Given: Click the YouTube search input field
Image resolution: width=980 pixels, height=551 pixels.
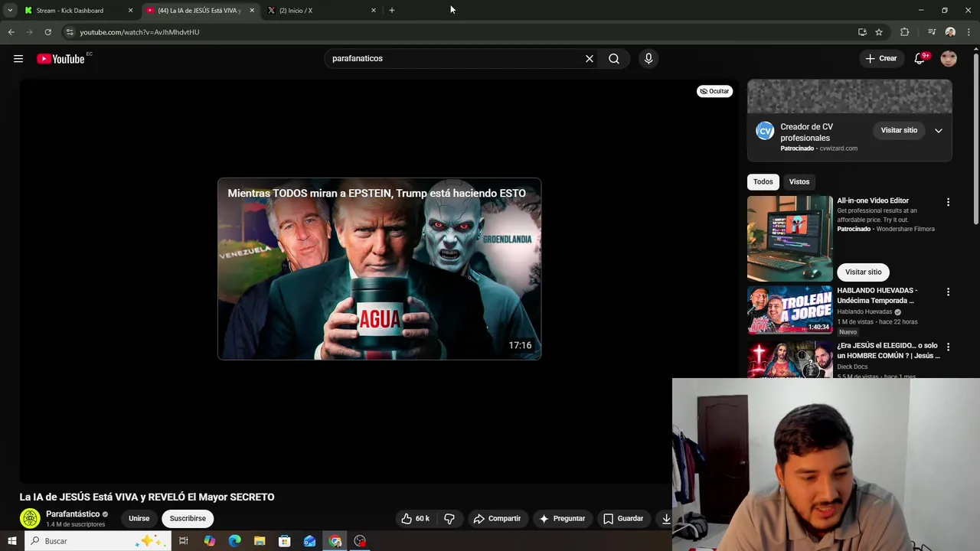Looking at the screenshot, I should pos(456,58).
